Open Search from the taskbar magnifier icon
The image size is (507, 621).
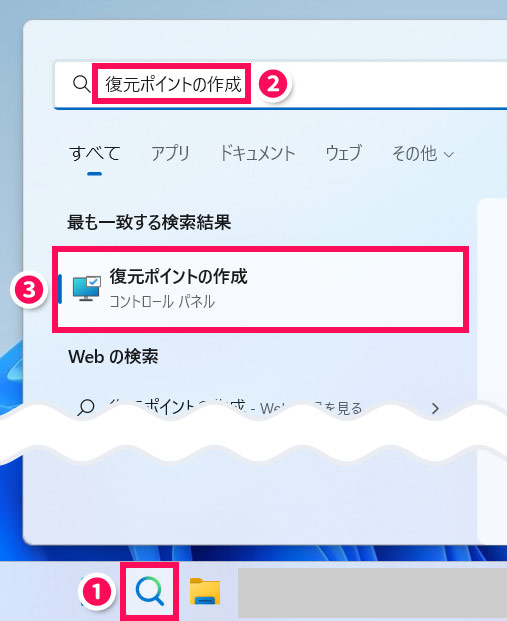coord(150,591)
